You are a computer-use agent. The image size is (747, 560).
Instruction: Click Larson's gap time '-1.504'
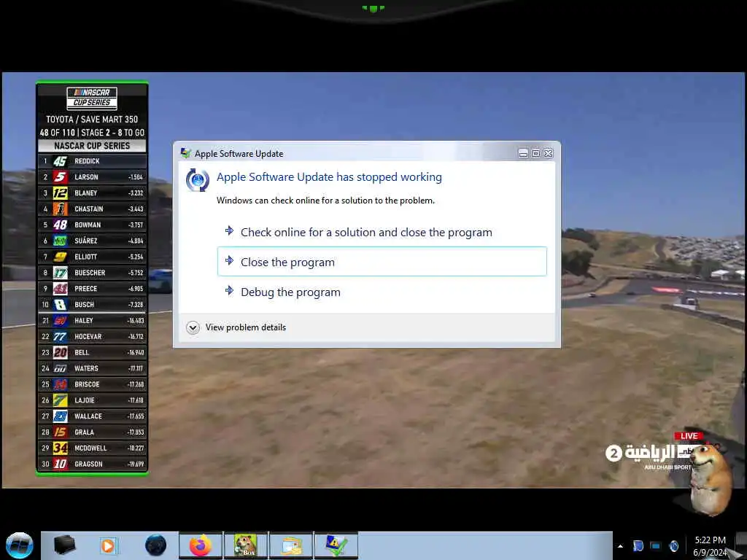click(135, 177)
